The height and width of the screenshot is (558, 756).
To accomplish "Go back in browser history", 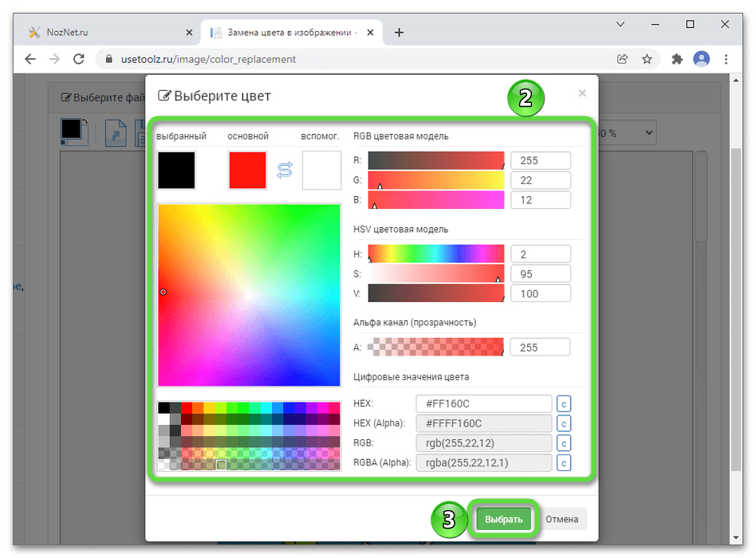I will pos(30,59).
